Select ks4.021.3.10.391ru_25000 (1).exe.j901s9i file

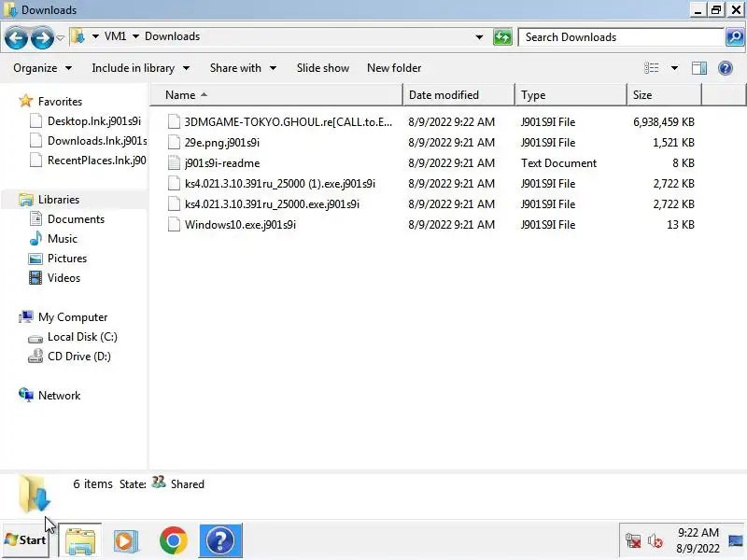coord(279,183)
